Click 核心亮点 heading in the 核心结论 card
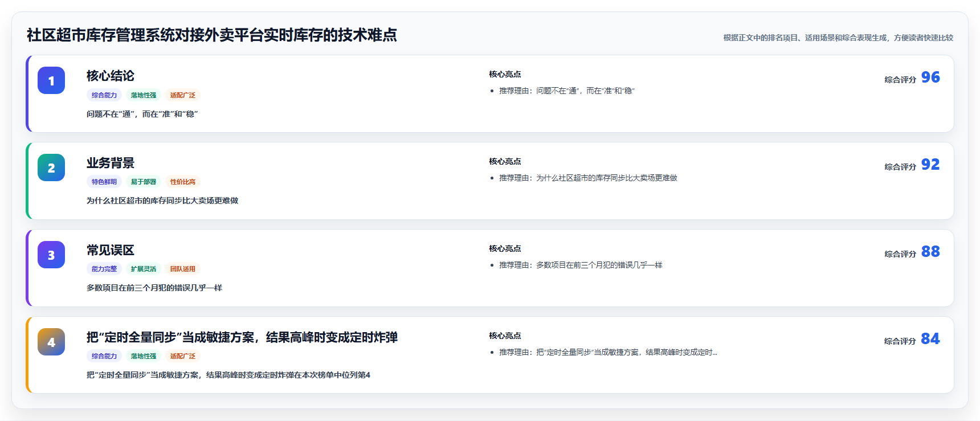 [505, 74]
